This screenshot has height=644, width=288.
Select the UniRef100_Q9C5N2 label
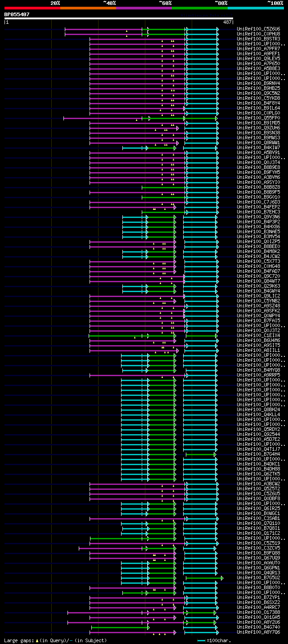click(258, 93)
